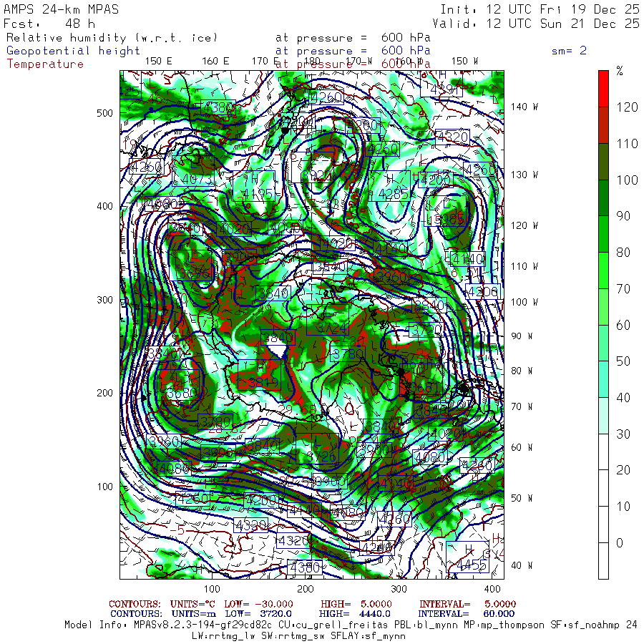The width and height of the screenshot is (644, 644).
Task: Select the '80 W' longitude label
Action: click(x=522, y=371)
